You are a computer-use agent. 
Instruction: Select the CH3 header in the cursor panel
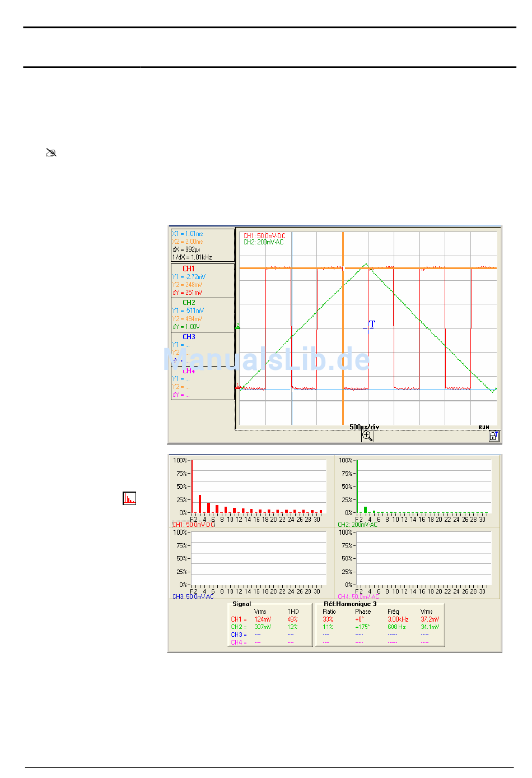(x=189, y=337)
